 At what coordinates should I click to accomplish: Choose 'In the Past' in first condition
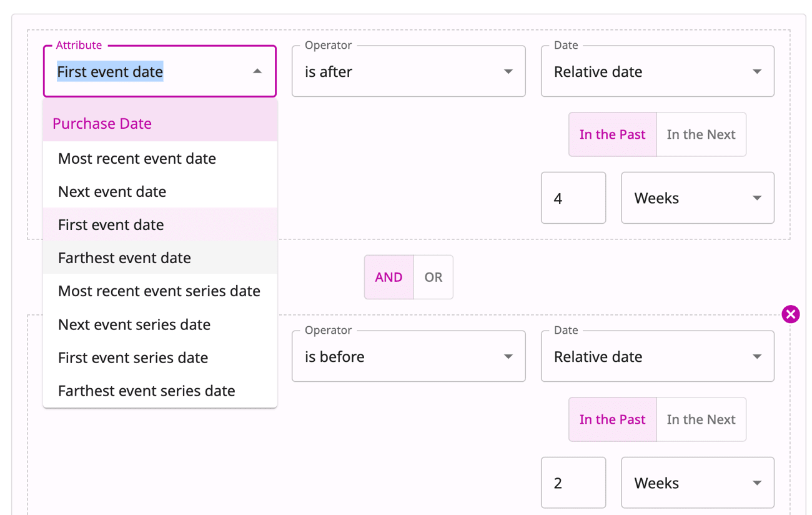coord(612,134)
